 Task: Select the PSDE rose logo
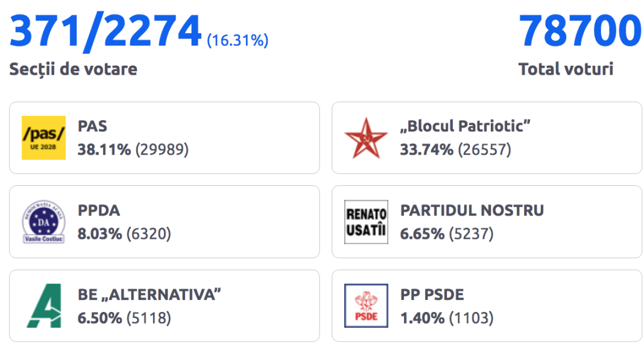(366, 305)
